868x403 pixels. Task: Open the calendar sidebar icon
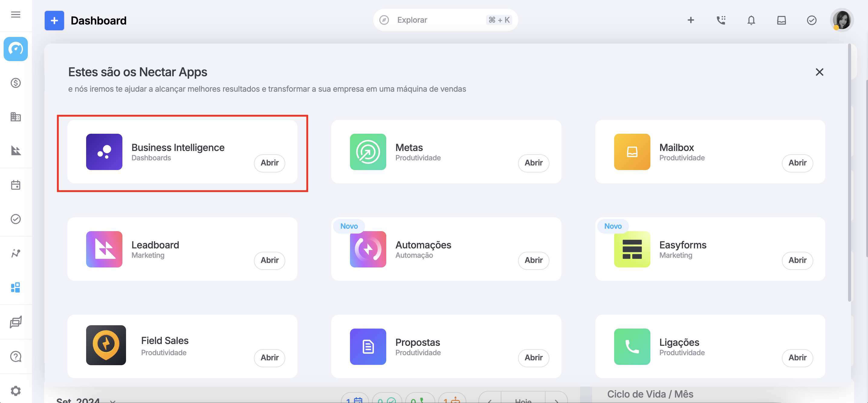coord(15,185)
